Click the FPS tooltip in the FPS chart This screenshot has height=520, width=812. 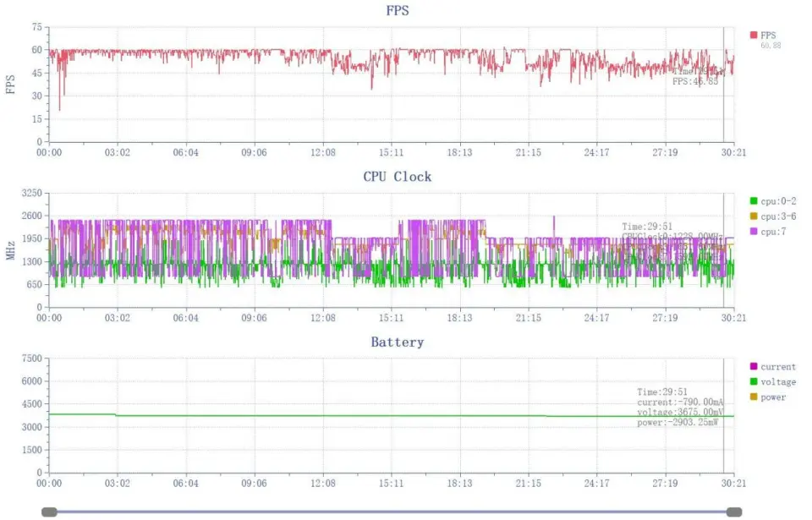pos(695,78)
